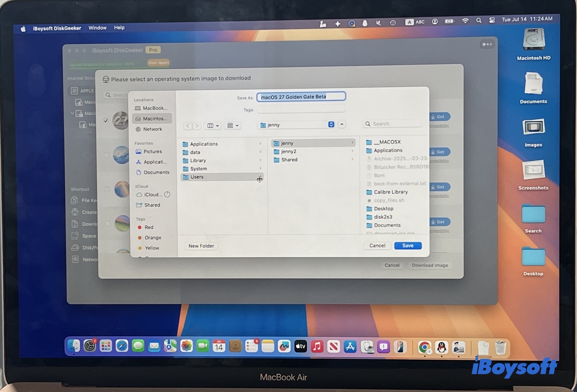Click View report button in DiskGeeker window
The height and width of the screenshot is (392, 577).
(158, 62)
